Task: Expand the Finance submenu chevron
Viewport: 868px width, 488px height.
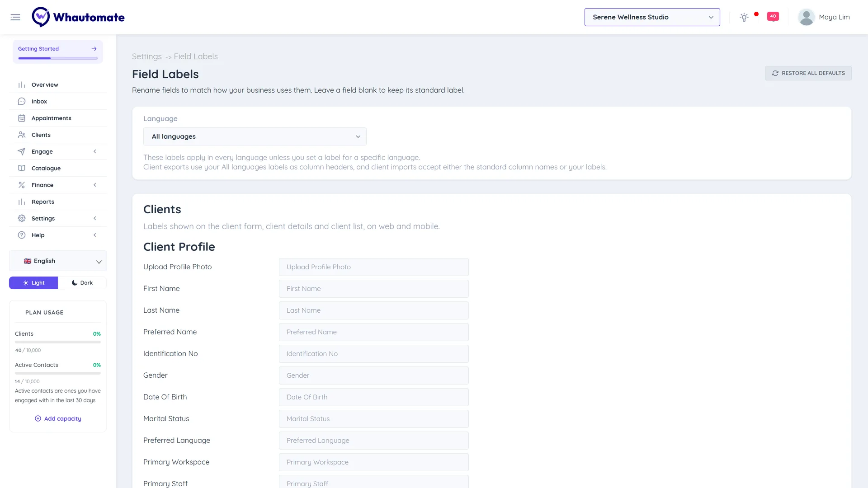Action: pyautogui.click(x=95, y=185)
